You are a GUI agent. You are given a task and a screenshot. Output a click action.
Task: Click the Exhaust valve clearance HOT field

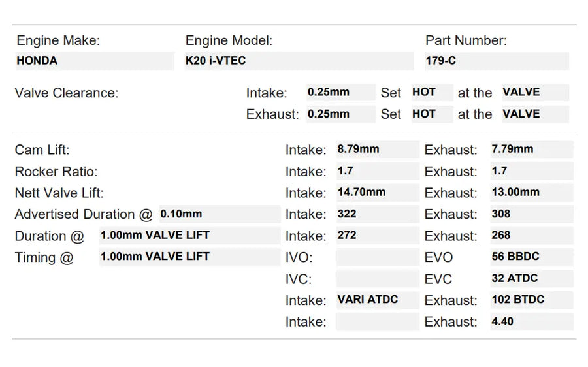pyautogui.click(x=431, y=114)
